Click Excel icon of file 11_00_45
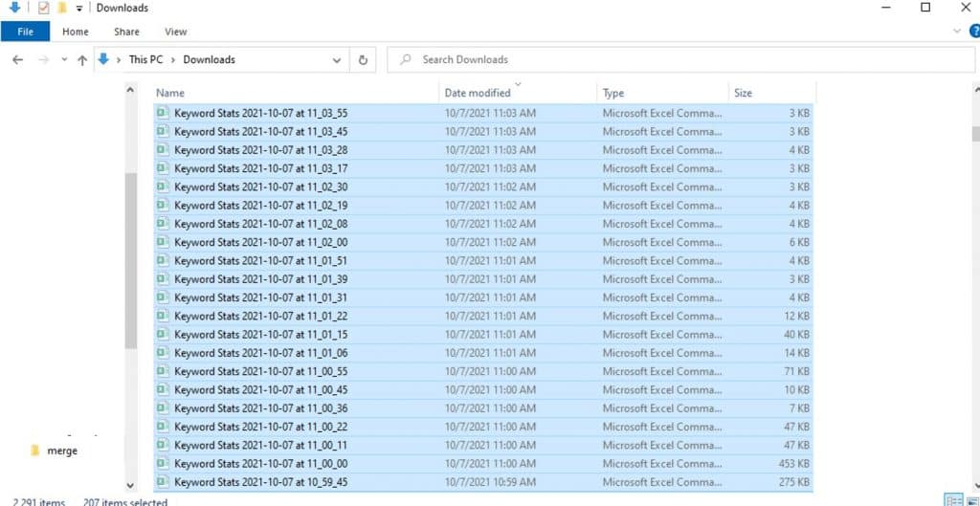Viewport: 980px width, 506px height. [x=163, y=389]
